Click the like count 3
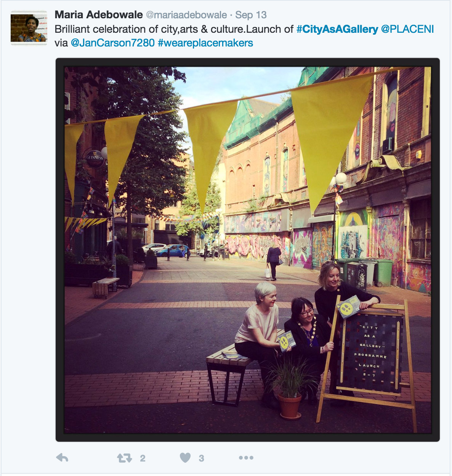452x476 pixels. click(201, 458)
